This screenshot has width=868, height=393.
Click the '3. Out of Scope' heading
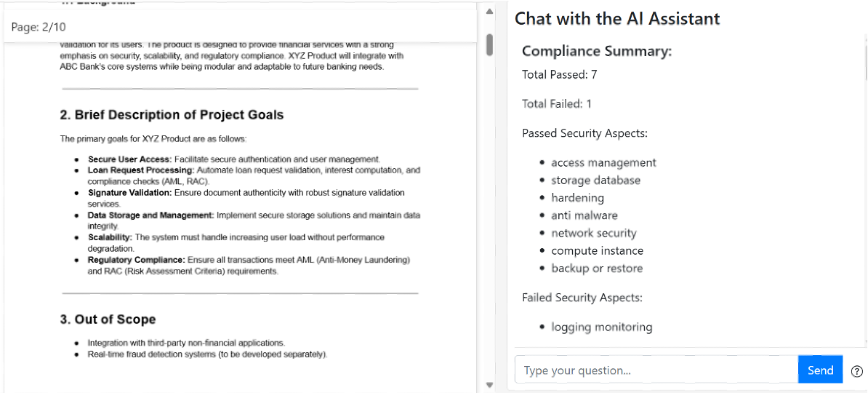pos(108,319)
